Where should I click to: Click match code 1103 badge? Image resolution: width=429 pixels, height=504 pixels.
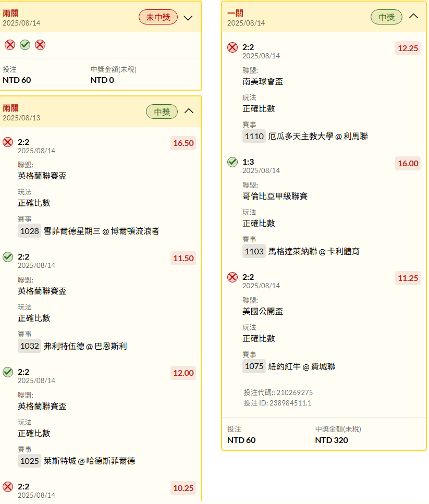point(254,251)
